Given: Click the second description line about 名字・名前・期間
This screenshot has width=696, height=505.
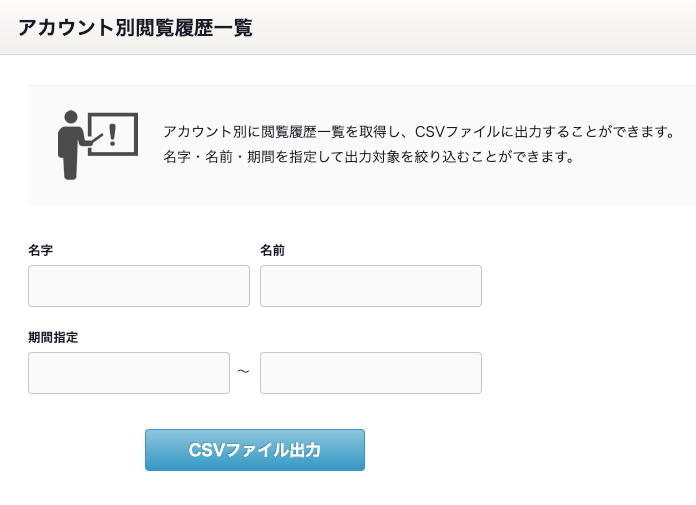Looking at the screenshot, I should [369, 157].
